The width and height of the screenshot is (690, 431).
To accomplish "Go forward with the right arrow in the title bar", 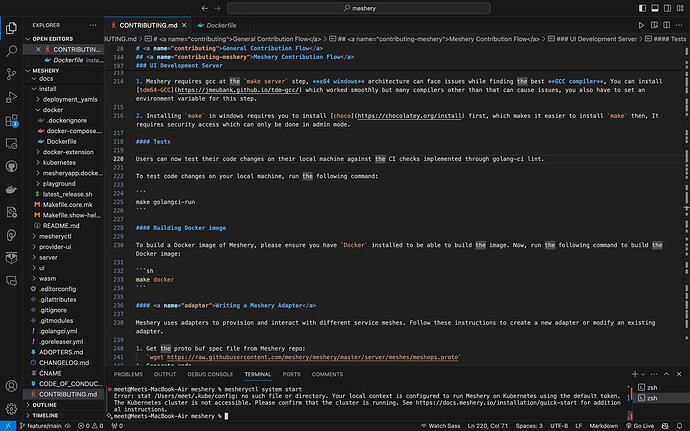I will point(217,8).
